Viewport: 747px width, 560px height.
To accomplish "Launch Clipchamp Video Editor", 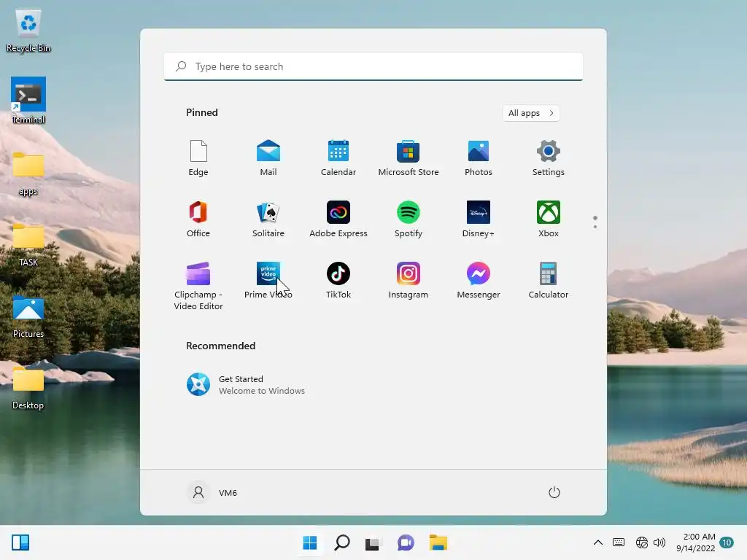I will (198, 286).
